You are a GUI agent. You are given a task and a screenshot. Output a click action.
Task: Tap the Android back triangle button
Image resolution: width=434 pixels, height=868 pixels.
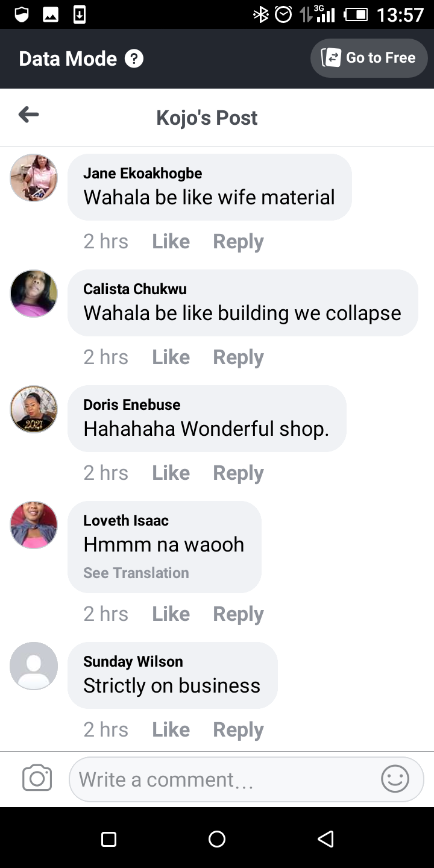tap(325, 838)
